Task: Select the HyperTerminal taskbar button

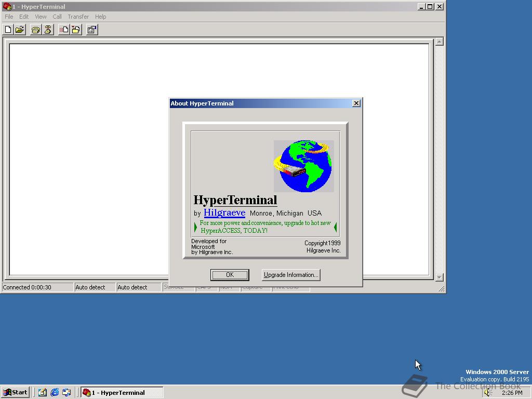Action: (x=122, y=393)
